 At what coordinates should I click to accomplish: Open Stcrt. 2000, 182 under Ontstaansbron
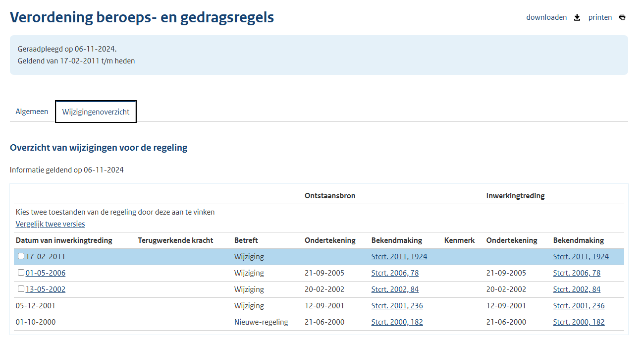pyautogui.click(x=397, y=322)
